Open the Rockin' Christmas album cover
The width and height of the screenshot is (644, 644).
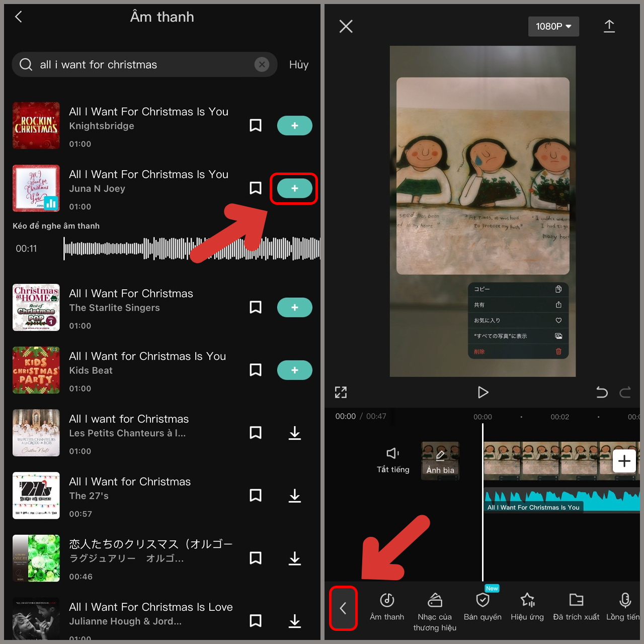coord(36,126)
